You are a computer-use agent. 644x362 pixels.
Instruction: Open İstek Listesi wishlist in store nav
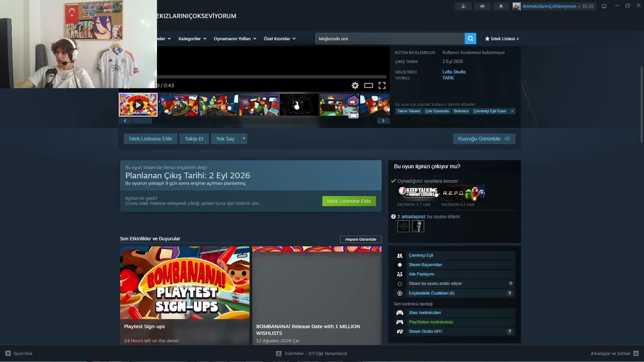(x=502, y=39)
